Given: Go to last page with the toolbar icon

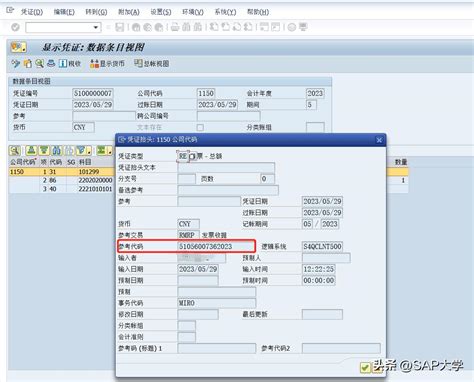Looking at the screenshot, I should [x=248, y=27].
